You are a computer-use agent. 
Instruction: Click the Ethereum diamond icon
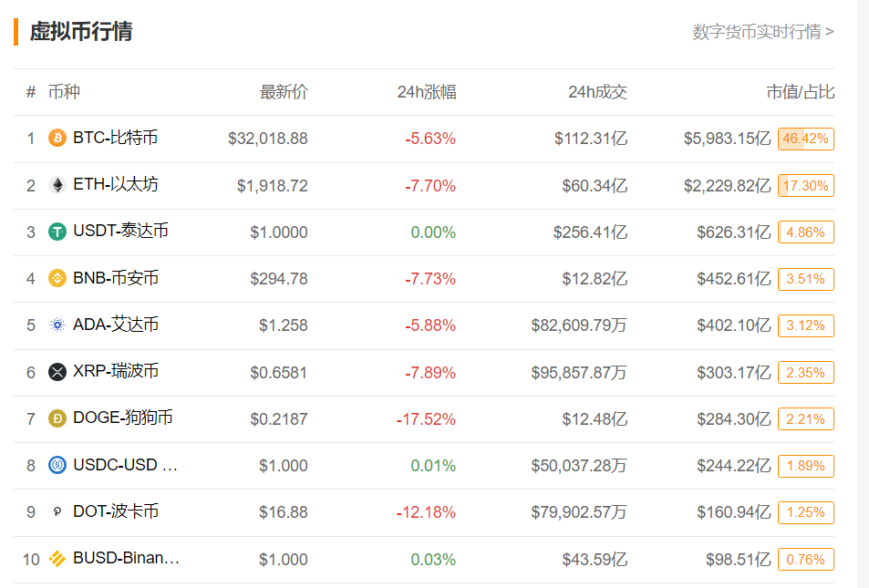coord(57,185)
